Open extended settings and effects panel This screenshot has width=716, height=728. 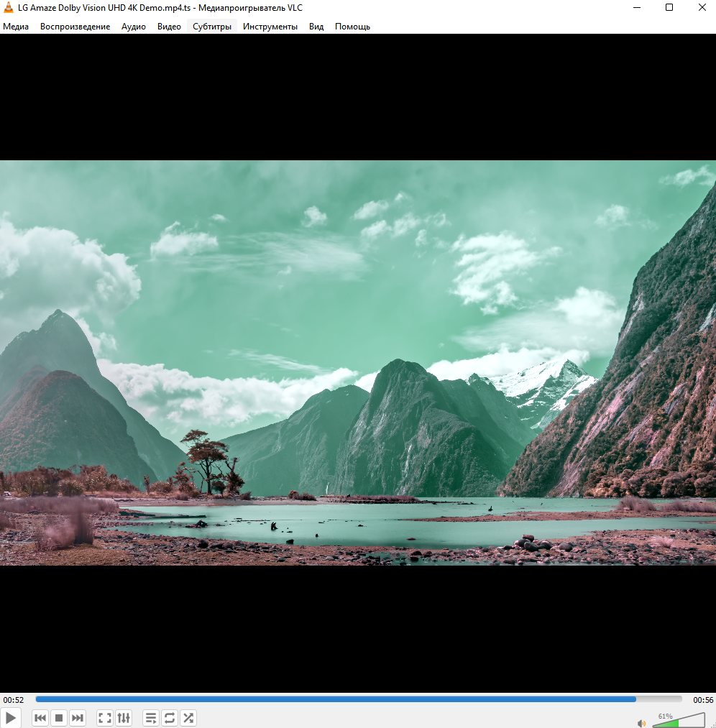124,718
